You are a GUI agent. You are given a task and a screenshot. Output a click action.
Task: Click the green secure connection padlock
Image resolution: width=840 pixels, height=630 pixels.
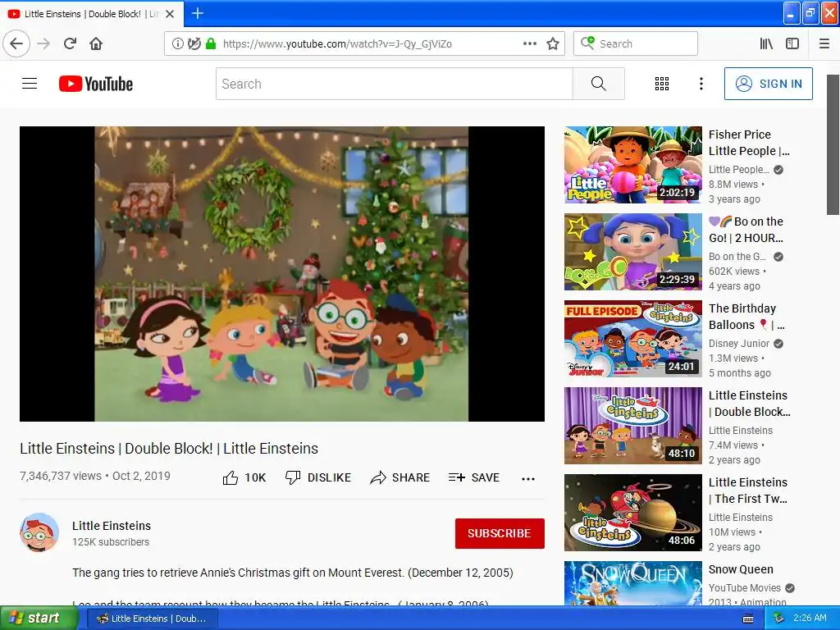tap(211, 43)
